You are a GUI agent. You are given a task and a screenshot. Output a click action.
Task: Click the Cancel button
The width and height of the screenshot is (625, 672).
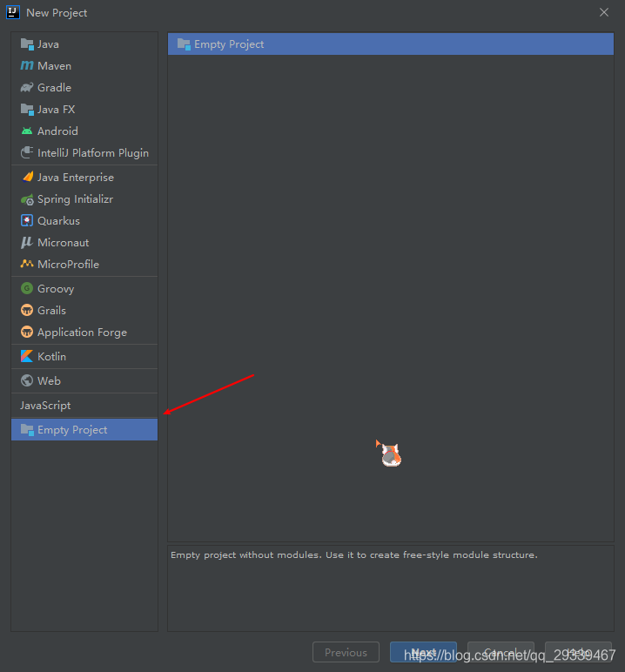[x=501, y=652]
